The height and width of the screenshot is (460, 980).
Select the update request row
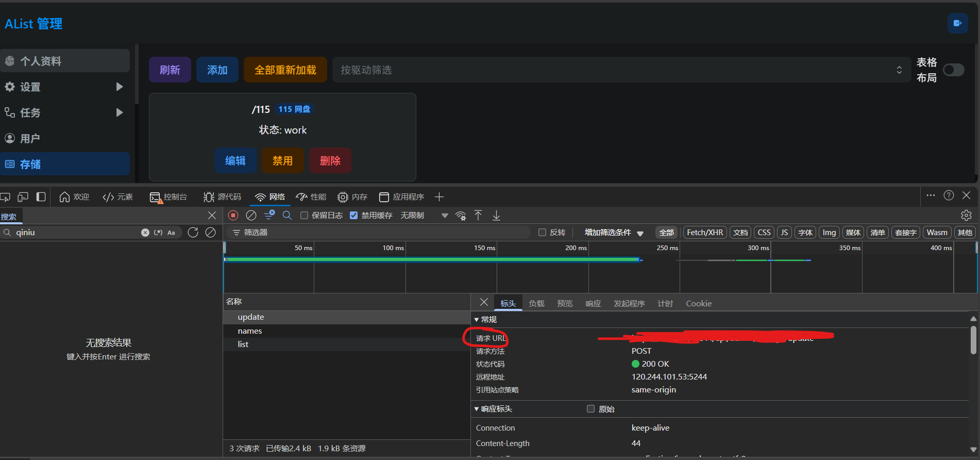pyautogui.click(x=346, y=317)
